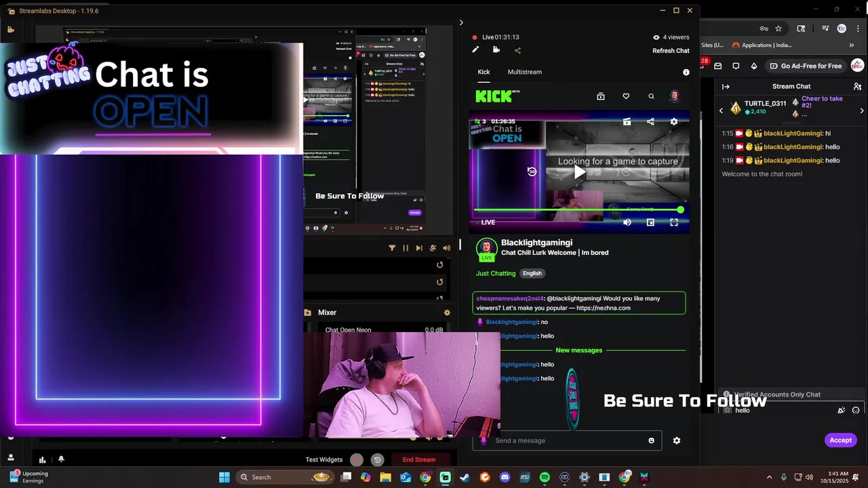
Task: Click the clip icon on Kick player
Action: [627, 122]
